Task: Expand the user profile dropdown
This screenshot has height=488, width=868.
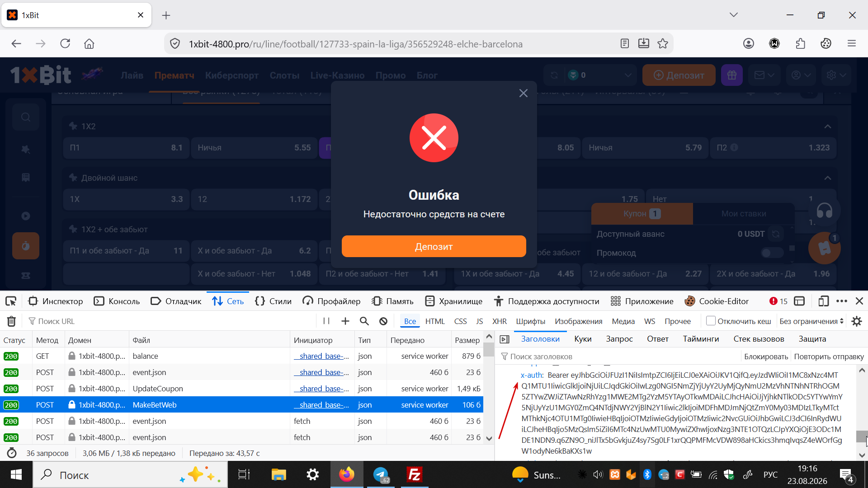Action: [801, 75]
